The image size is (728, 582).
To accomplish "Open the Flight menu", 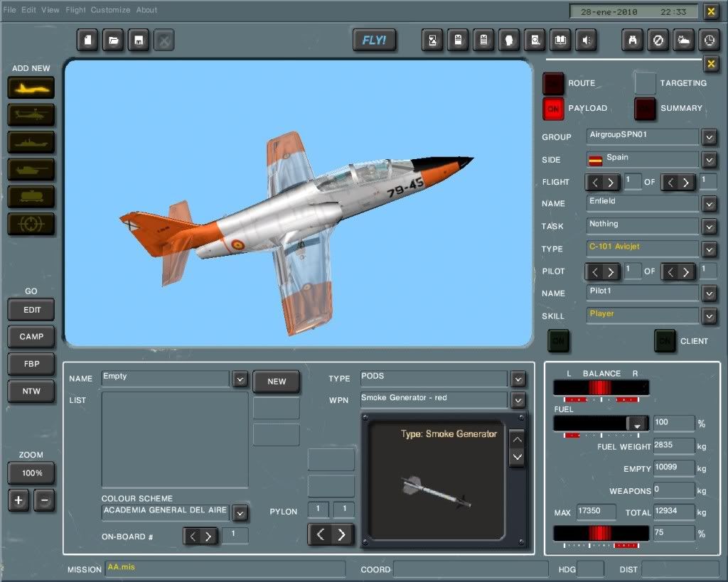I will [x=74, y=10].
